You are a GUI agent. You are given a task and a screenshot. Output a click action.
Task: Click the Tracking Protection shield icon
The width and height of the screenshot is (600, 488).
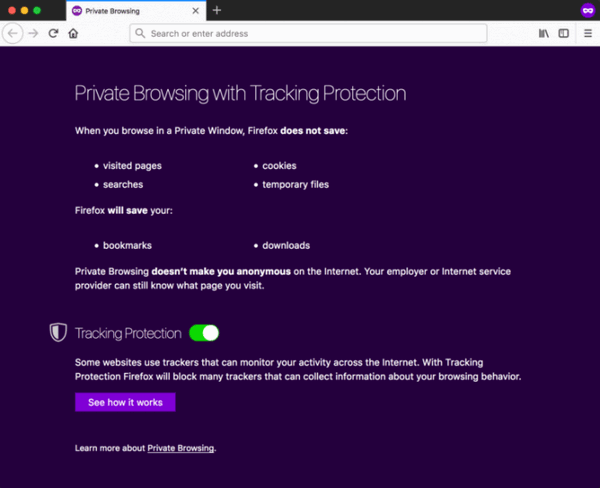pyautogui.click(x=58, y=333)
